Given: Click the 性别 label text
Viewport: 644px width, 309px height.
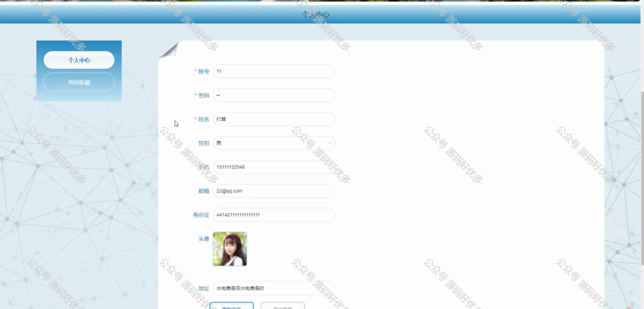Looking at the screenshot, I should [204, 143].
